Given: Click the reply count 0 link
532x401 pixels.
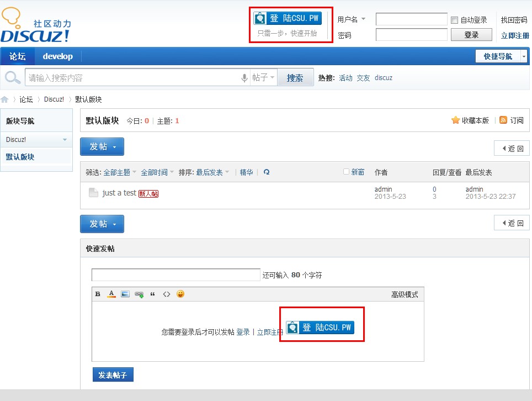Looking at the screenshot, I should pyautogui.click(x=434, y=189).
